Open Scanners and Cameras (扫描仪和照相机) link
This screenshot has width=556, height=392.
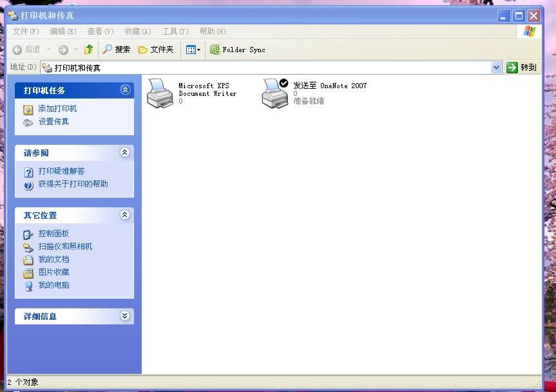click(65, 247)
